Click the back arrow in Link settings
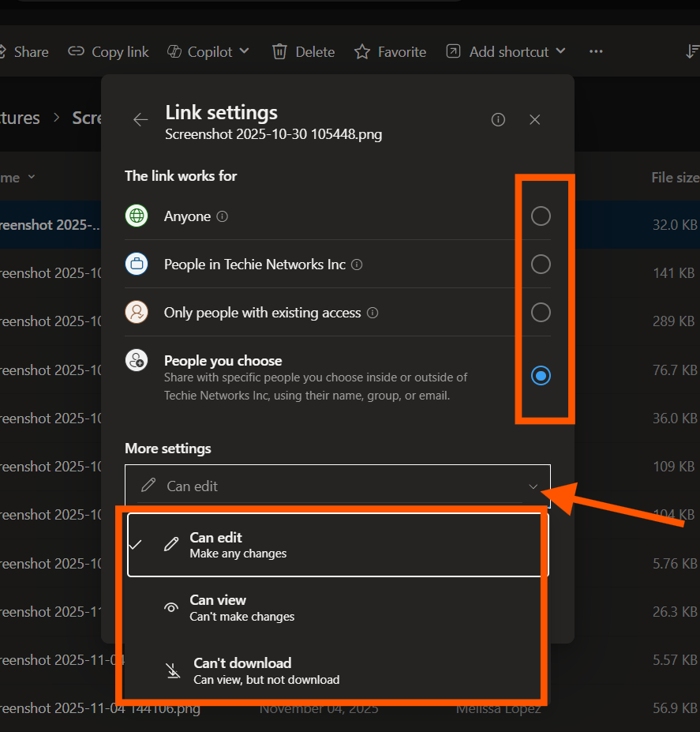Image resolution: width=700 pixels, height=732 pixels. click(x=140, y=120)
